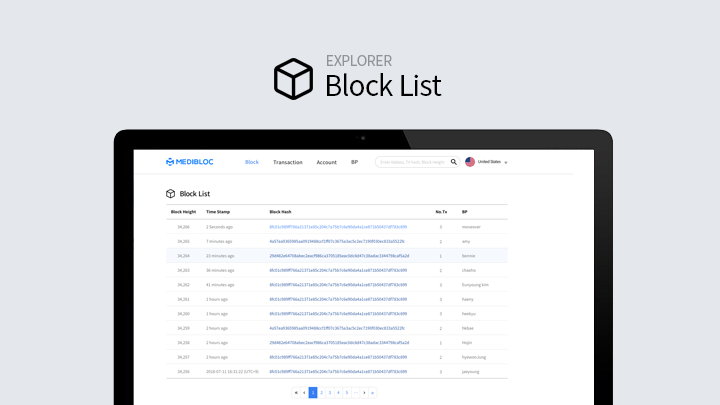The image size is (720, 405).
Task: Click BP name "chaeho"
Action: click(469, 270)
